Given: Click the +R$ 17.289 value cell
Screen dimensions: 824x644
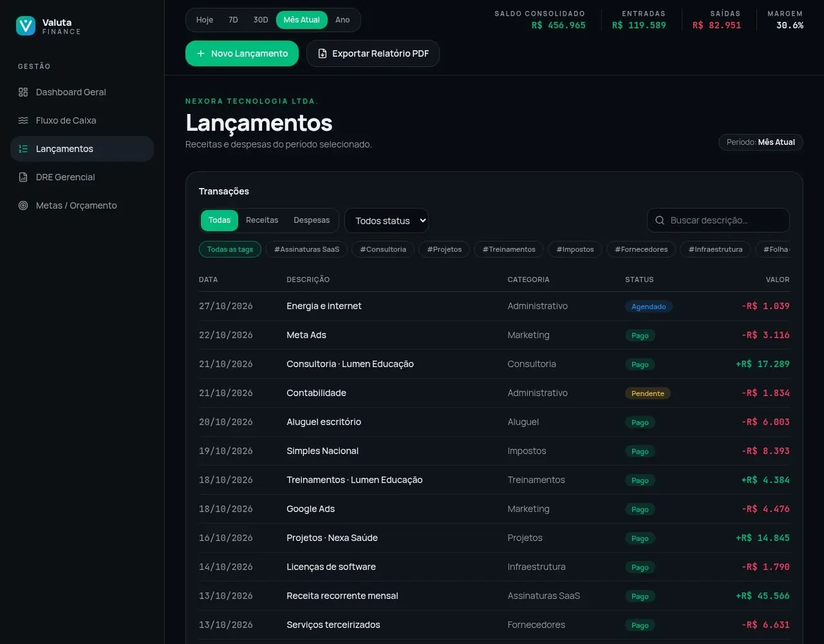Looking at the screenshot, I should pos(762,364).
